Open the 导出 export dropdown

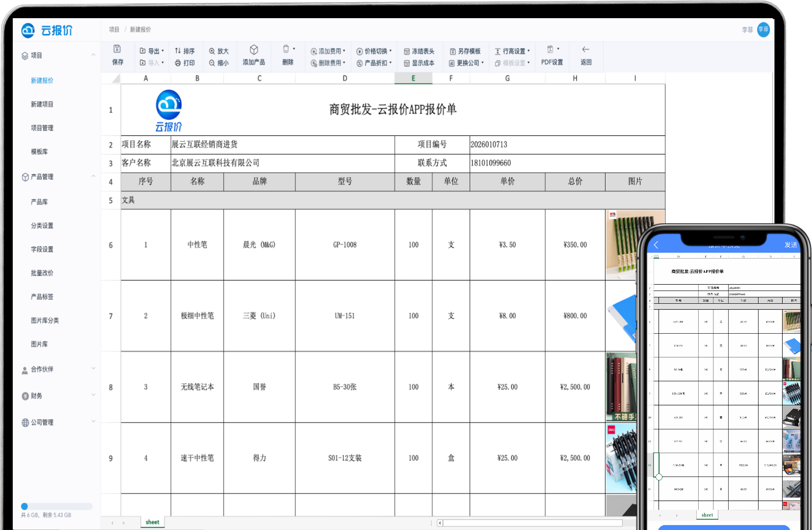coord(152,51)
